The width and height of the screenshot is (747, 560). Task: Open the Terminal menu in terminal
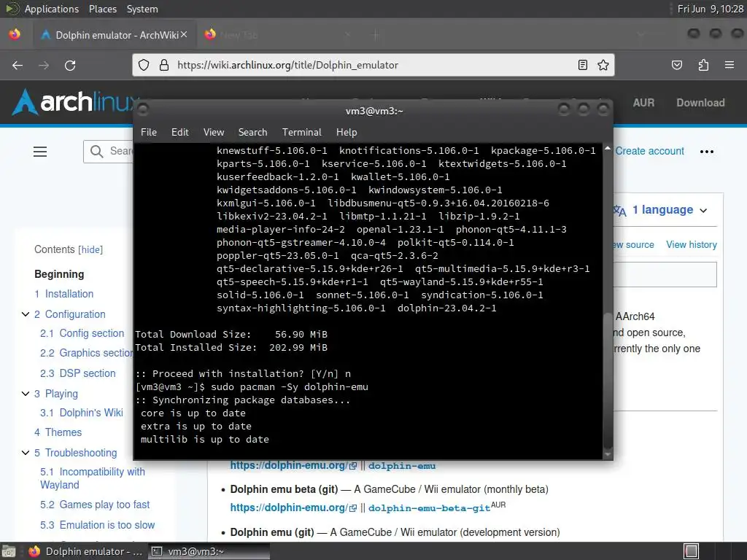click(301, 133)
